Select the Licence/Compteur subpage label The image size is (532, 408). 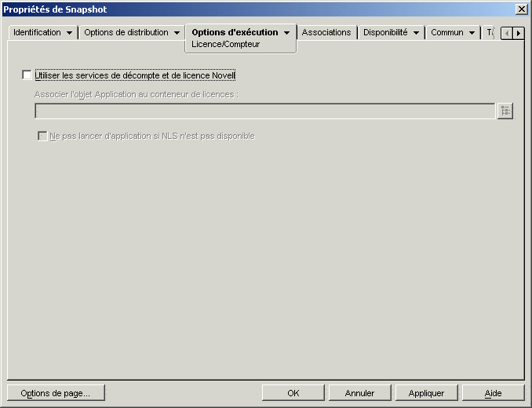point(226,45)
